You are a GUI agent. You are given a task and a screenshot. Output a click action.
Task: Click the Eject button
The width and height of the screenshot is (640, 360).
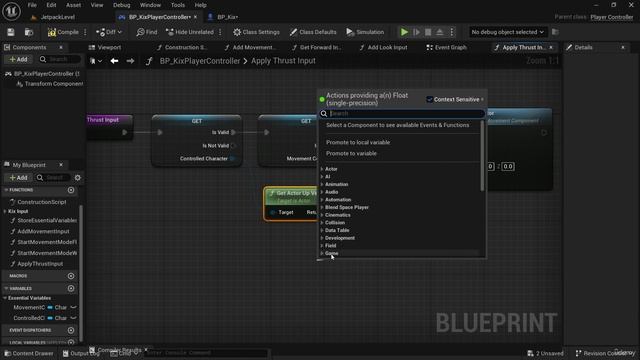click(x=440, y=32)
